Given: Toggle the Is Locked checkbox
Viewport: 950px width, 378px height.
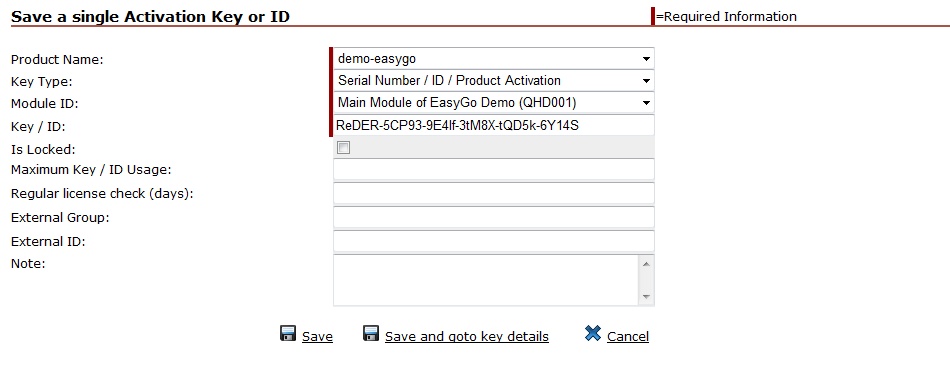Looking at the screenshot, I should point(344,148).
